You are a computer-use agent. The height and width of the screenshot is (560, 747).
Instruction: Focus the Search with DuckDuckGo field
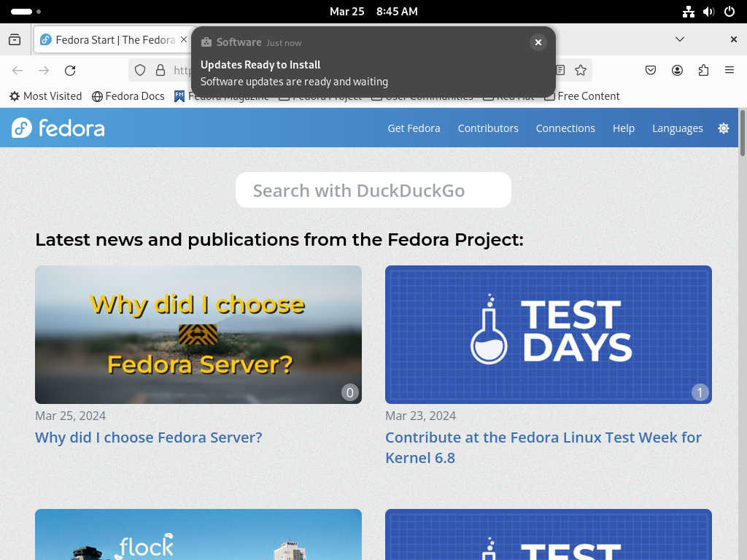coord(373,190)
